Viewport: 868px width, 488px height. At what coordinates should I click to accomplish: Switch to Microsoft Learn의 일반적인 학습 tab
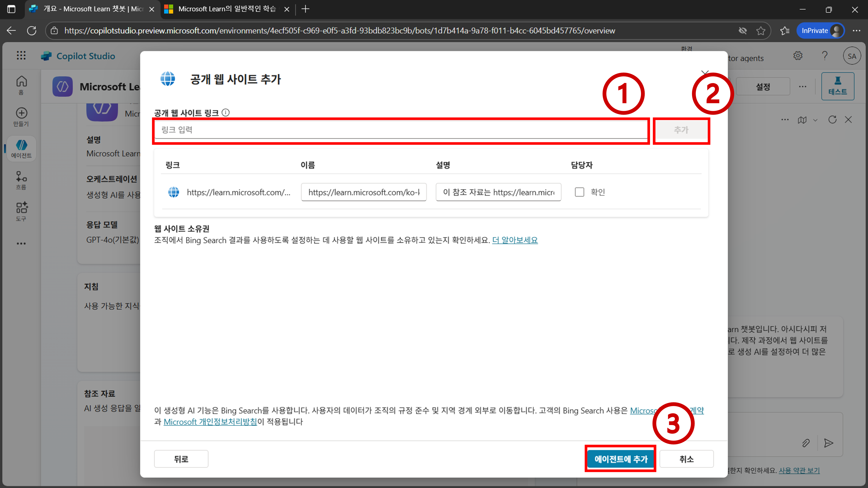pos(227,9)
